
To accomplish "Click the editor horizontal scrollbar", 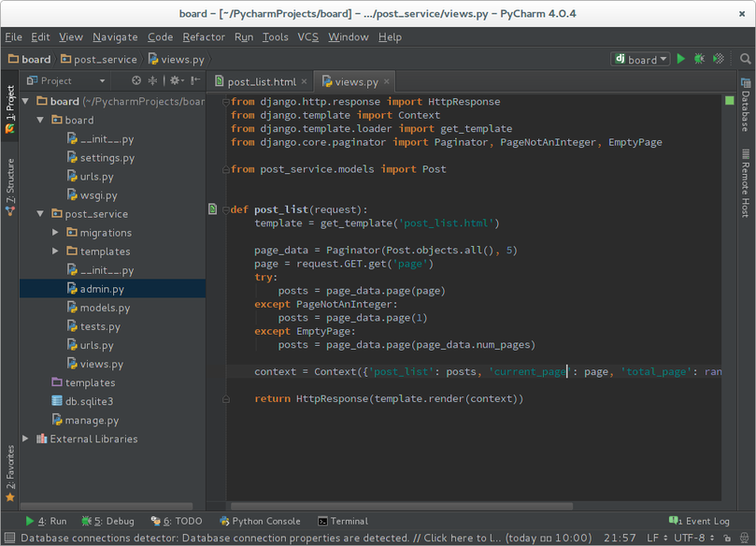I will tap(402, 506).
